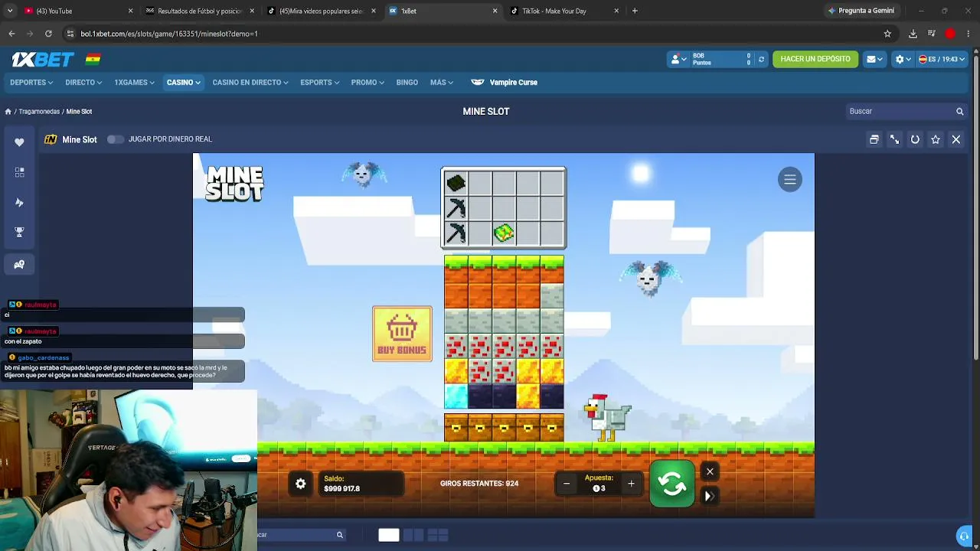Open game in separate window icon
The image size is (980, 551).
[x=874, y=139]
